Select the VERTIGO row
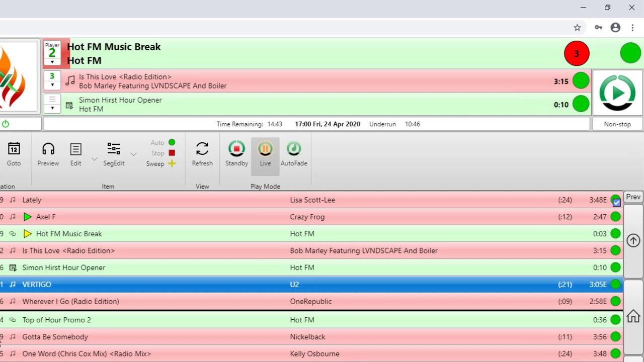Image resolution: width=644 pixels, height=362 pixels. coord(311,284)
